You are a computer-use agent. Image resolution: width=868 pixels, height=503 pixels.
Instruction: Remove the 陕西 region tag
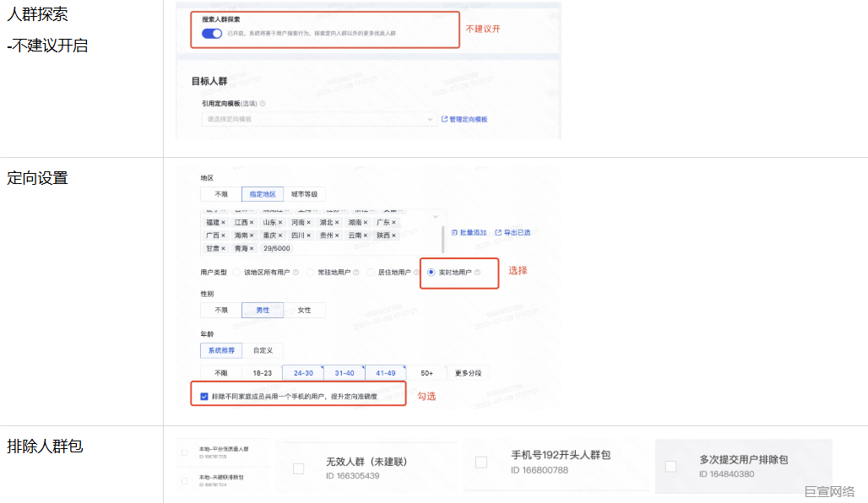click(x=393, y=235)
